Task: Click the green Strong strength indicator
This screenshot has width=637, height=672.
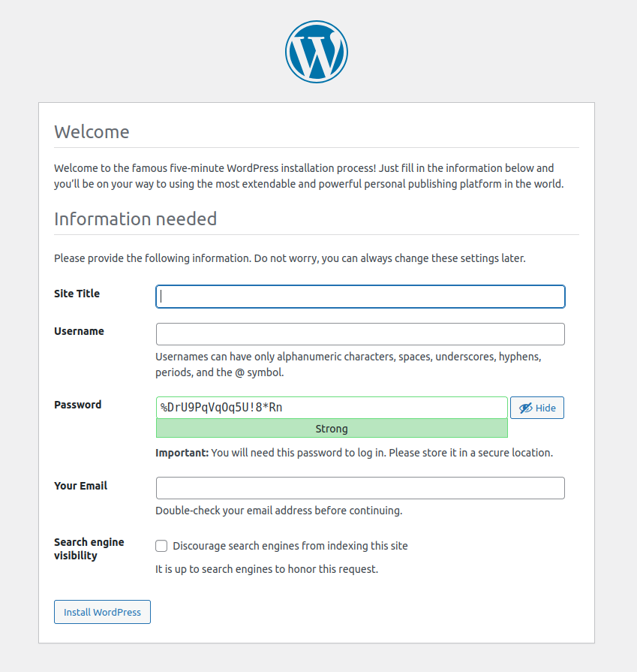Action: 332,429
